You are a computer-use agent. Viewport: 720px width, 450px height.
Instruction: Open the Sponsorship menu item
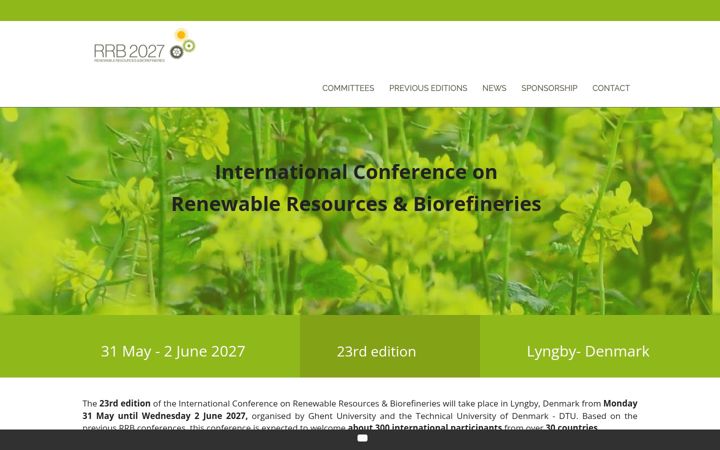(x=549, y=88)
